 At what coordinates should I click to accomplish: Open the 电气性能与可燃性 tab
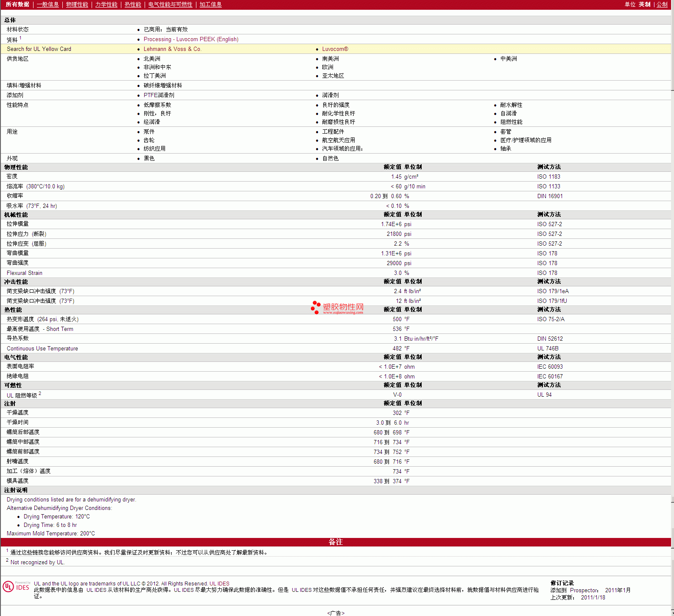pos(170,5)
